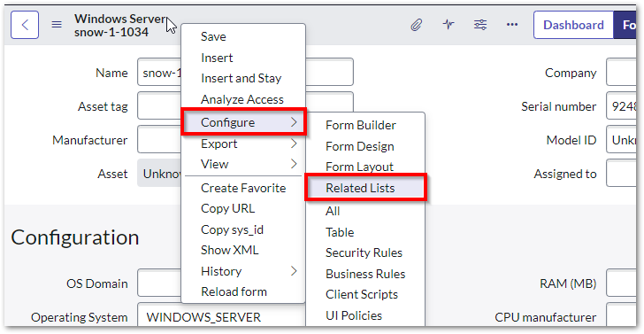The width and height of the screenshot is (644, 334).
Task: Click the Serial number field
Action: 621,106
